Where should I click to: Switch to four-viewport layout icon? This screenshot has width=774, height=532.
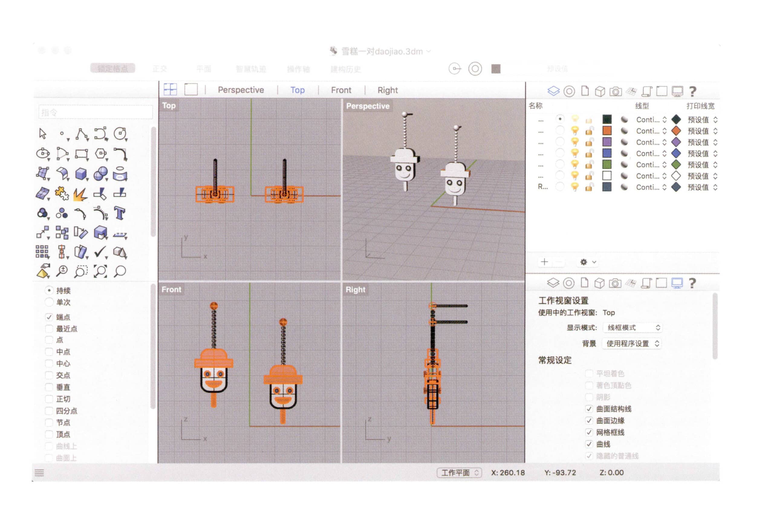170,89
